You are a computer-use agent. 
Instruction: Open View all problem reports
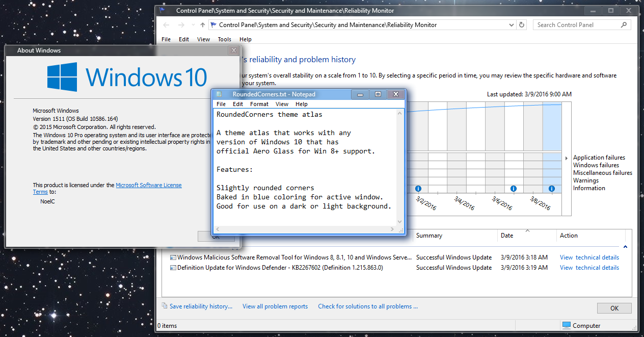pyautogui.click(x=275, y=306)
